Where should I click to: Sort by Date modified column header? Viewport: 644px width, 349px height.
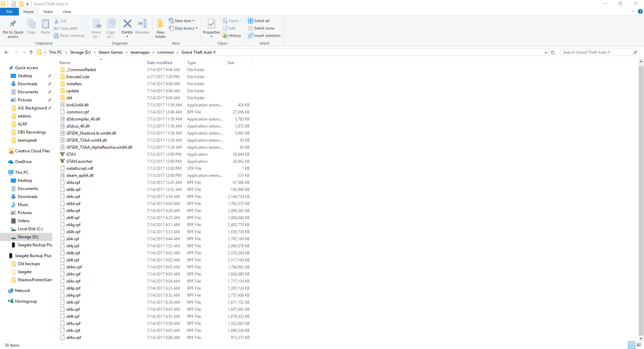coord(164,63)
